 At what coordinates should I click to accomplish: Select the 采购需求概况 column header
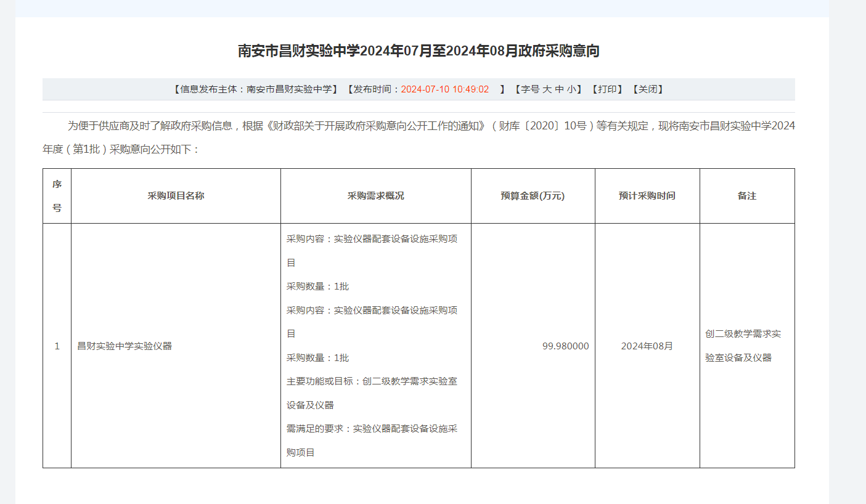376,195
